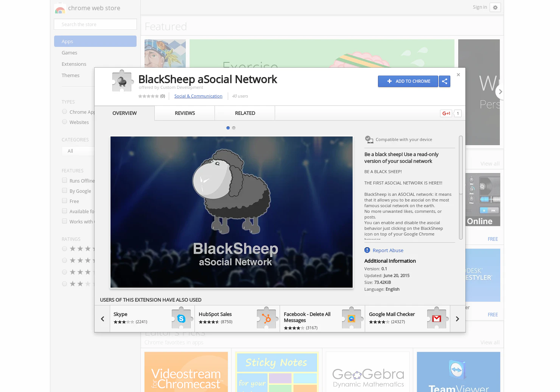Click the Google Mail Checker icon

[x=437, y=319]
